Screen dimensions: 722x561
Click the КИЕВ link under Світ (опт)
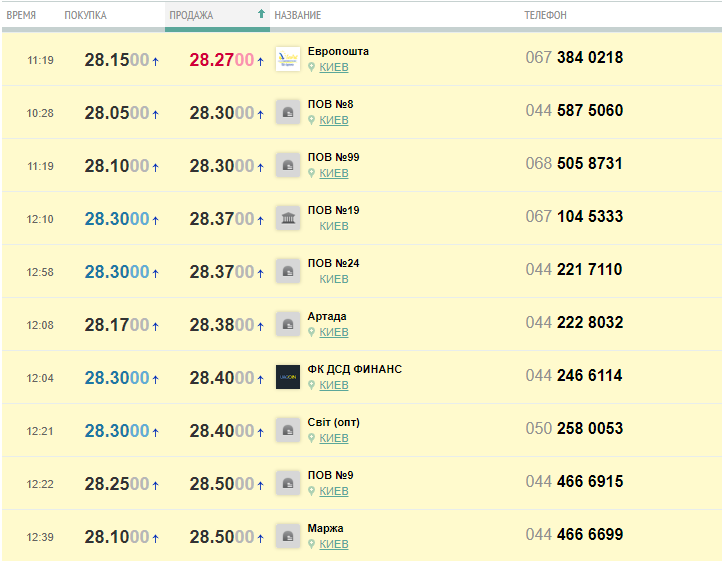[x=334, y=438]
